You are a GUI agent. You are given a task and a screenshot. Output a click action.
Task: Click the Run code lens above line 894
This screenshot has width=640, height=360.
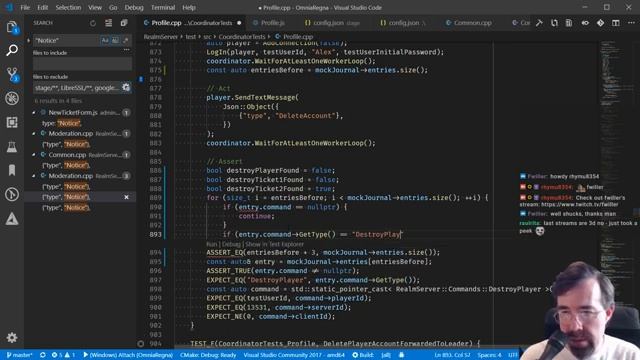(211, 244)
